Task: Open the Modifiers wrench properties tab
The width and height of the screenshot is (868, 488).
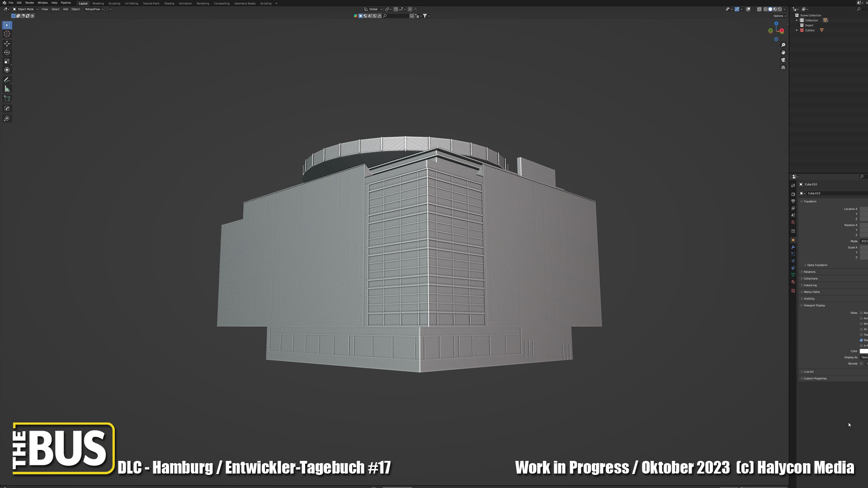Action: (x=793, y=247)
